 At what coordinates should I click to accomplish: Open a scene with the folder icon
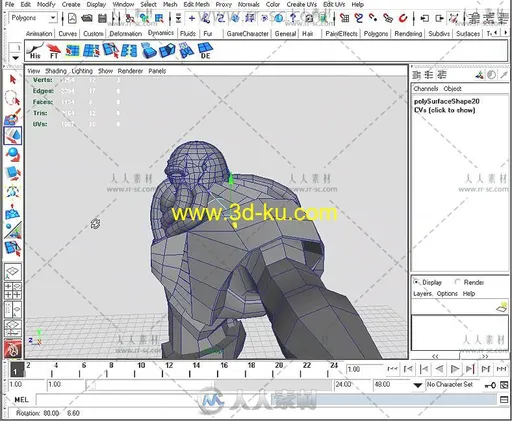87,18
